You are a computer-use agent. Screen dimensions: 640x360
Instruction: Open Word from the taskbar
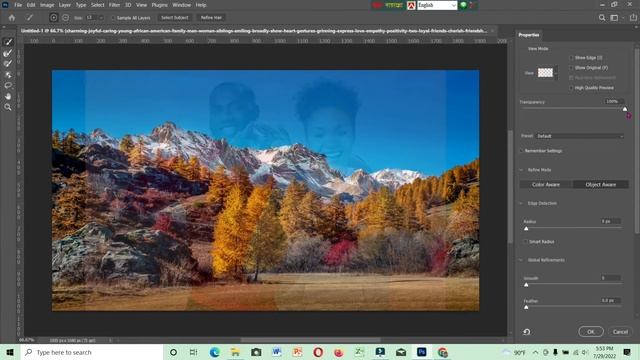pyautogui.click(x=277, y=352)
